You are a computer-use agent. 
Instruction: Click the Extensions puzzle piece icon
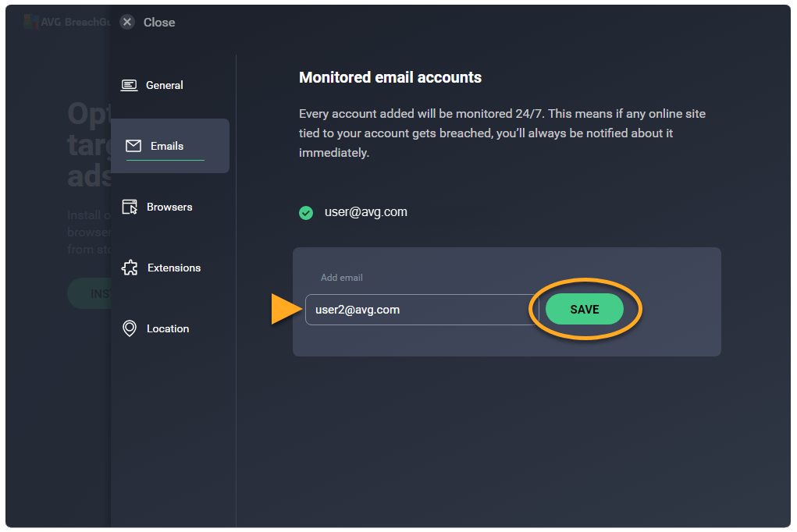130,268
